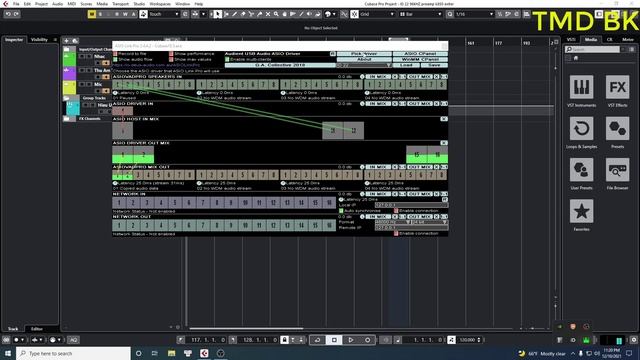This screenshot has width=640, height=360.
Task: Open Windows Start menu
Action: coord(8,353)
